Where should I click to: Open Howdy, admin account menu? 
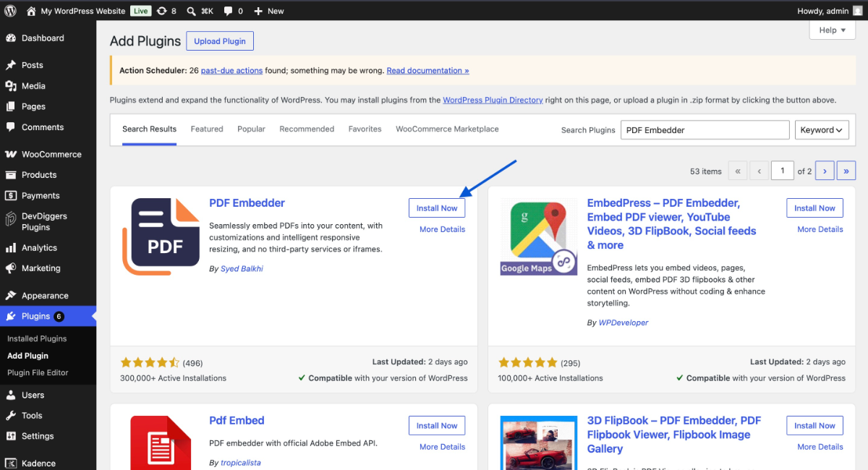pyautogui.click(x=830, y=11)
